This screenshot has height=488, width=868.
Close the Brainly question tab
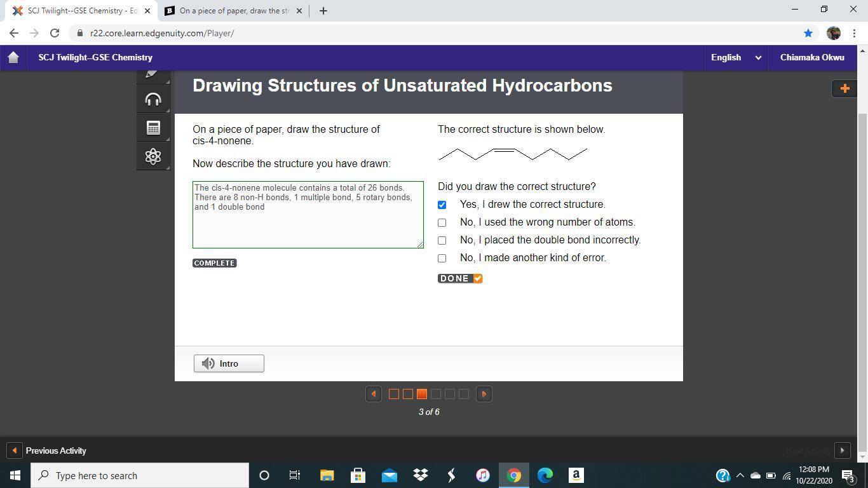[x=300, y=11]
